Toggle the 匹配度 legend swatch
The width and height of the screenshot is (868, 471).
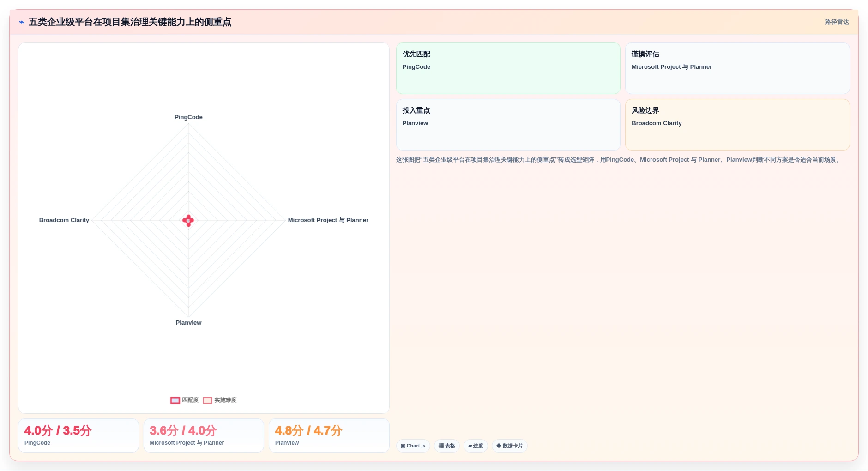pyautogui.click(x=175, y=400)
